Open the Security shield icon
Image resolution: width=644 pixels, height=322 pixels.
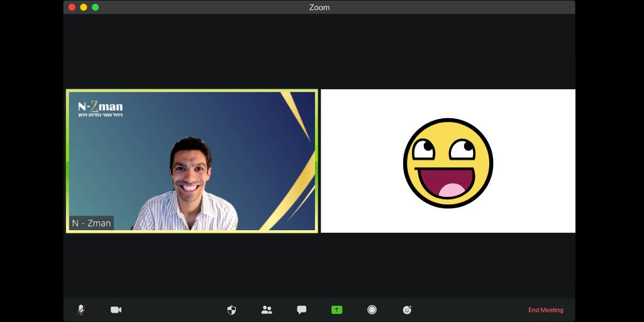(231, 309)
